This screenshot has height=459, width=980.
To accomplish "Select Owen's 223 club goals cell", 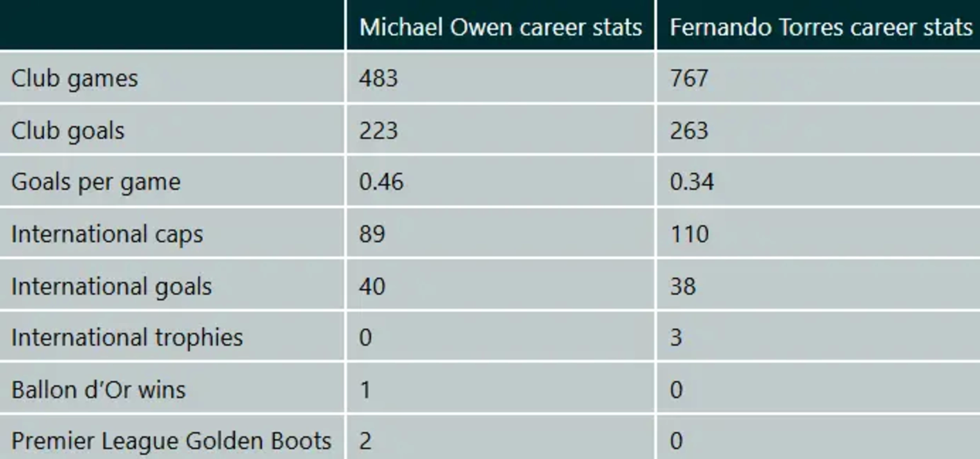I will click(x=378, y=131).
